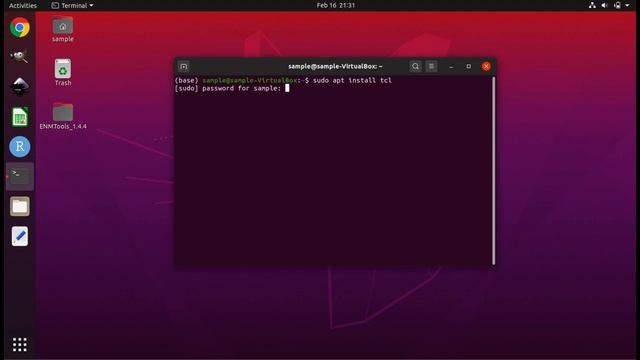Click the power icon in top bar

[618, 5]
